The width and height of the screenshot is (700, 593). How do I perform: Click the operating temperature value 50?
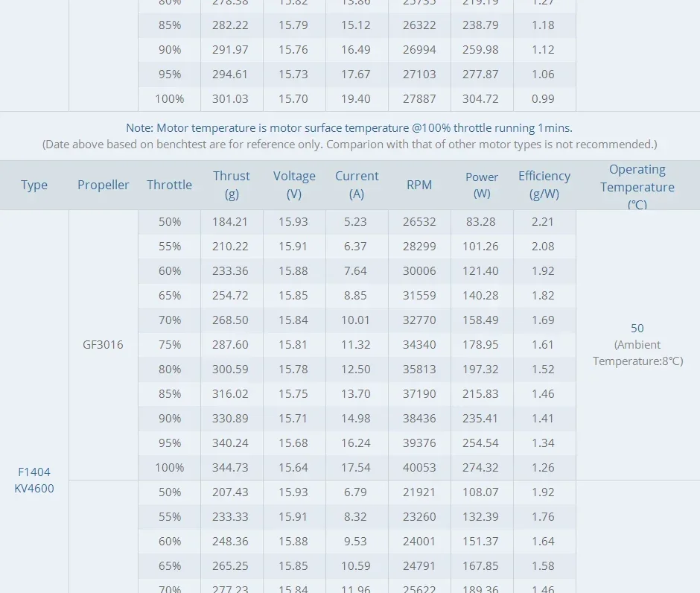[637, 328]
